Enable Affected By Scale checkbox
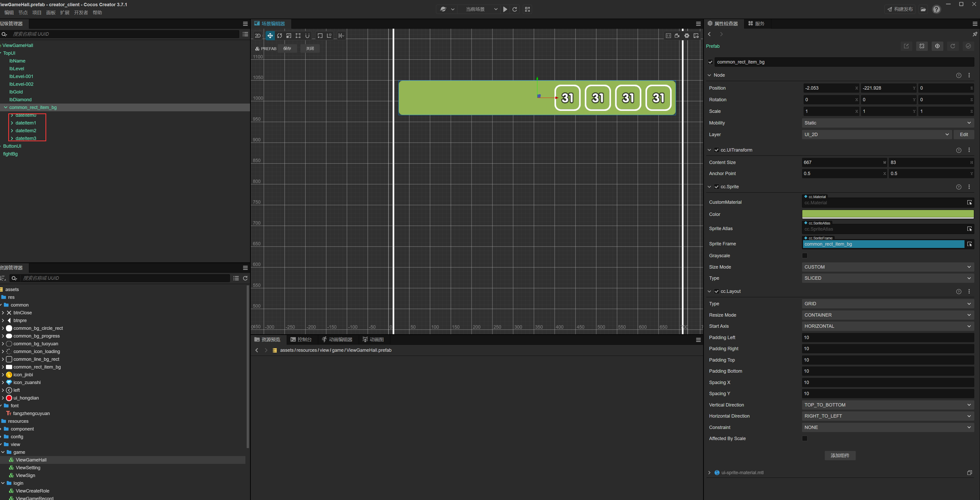The width and height of the screenshot is (980, 500). pyautogui.click(x=805, y=438)
